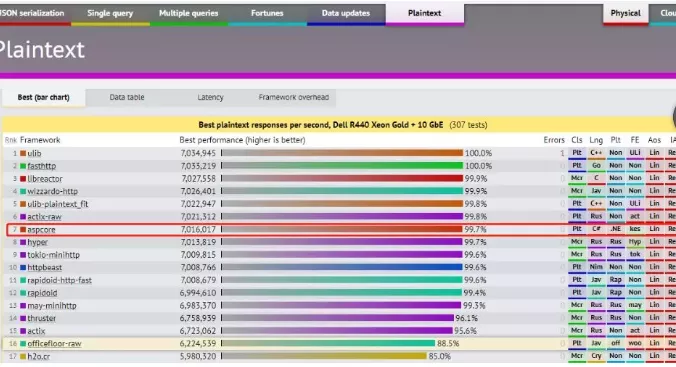
Task: Switch to the Physical hardware tab
Action: tap(625, 13)
